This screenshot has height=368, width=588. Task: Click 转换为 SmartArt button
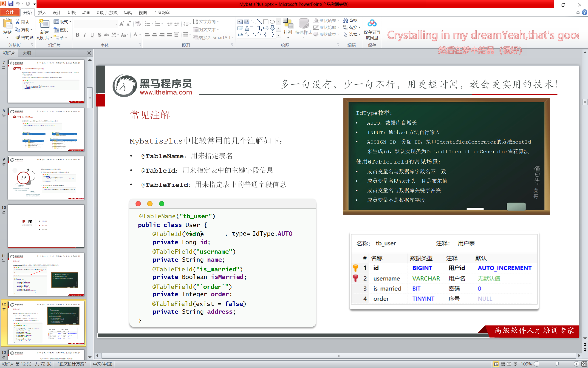coord(213,37)
